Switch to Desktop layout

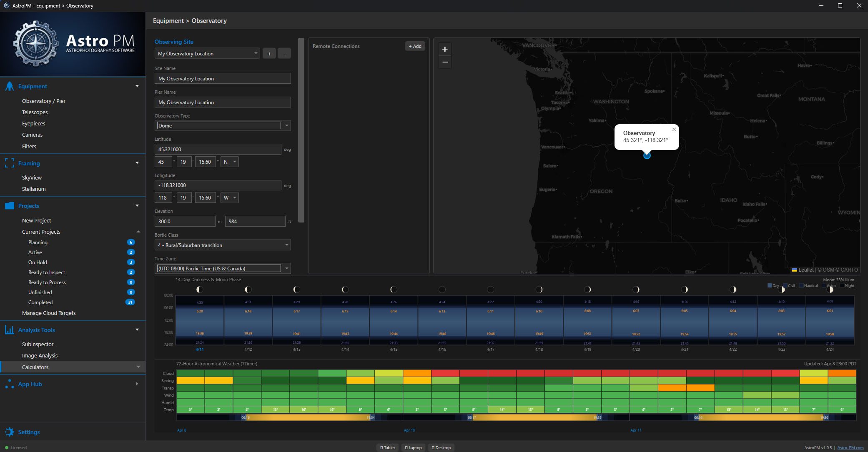click(441, 447)
